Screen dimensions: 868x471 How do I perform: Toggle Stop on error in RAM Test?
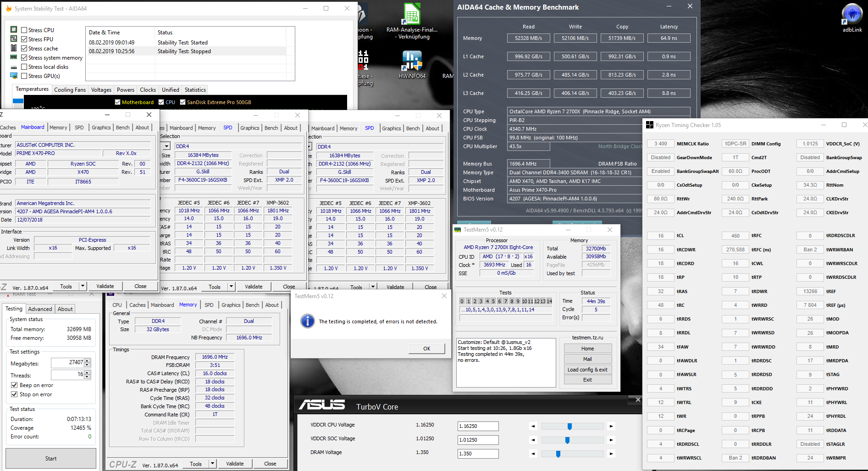pyautogui.click(x=14, y=394)
